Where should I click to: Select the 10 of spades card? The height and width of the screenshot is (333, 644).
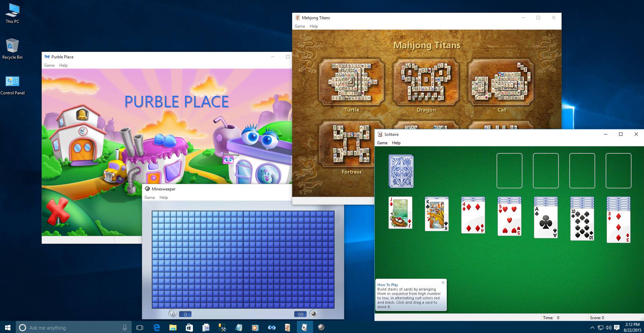(x=582, y=224)
